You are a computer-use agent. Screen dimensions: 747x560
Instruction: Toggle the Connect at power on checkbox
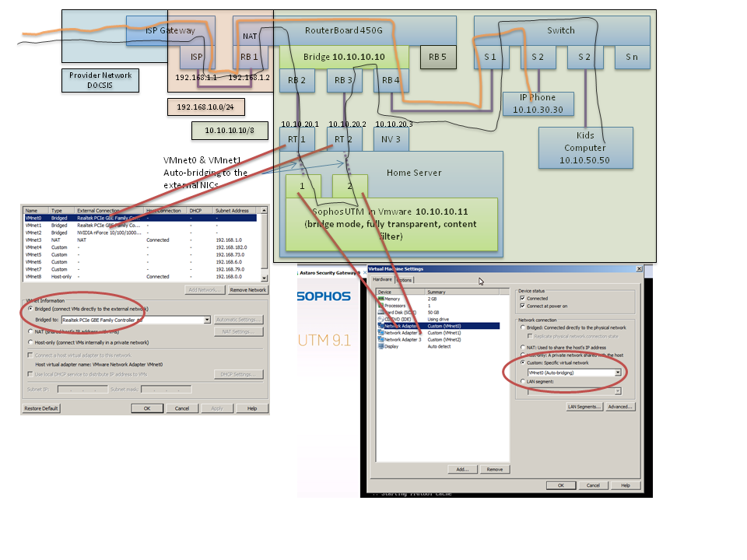click(x=522, y=306)
